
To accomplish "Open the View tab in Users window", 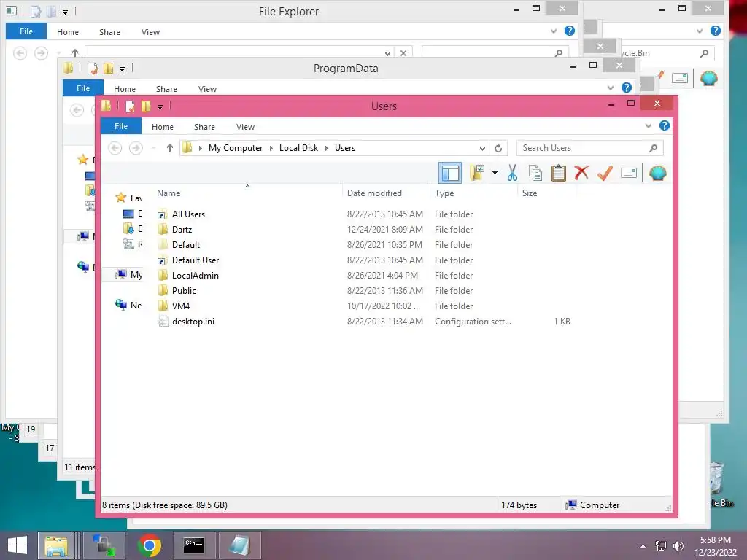I will click(x=245, y=127).
